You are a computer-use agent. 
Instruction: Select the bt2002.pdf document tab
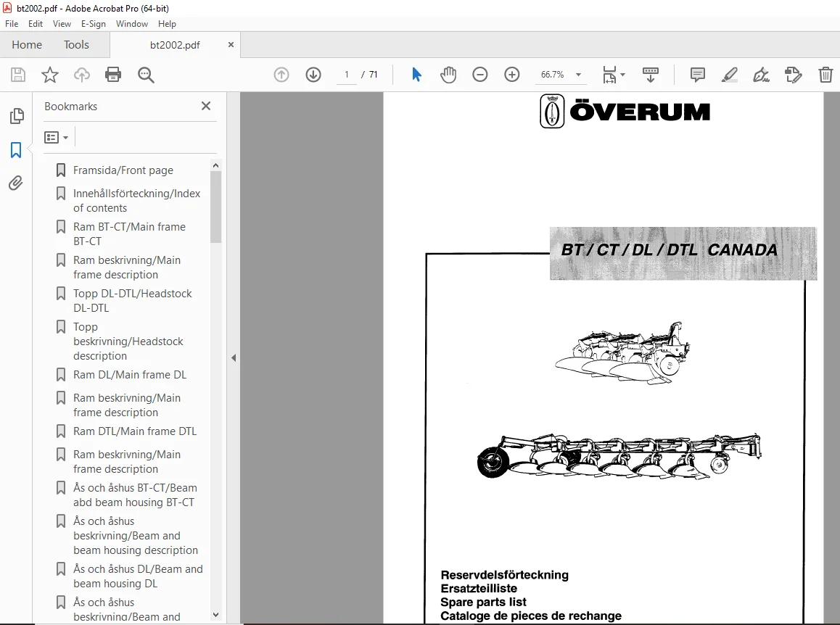175,45
